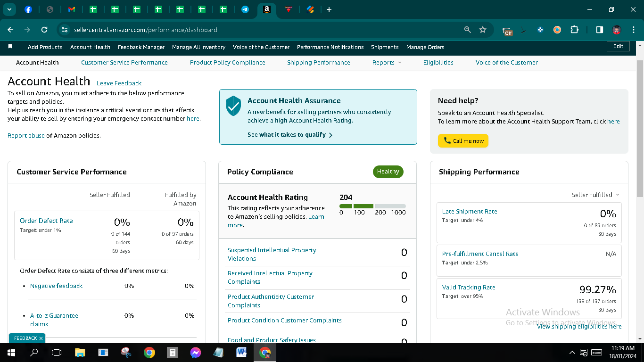This screenshot has width=644, height=362.
Task: Switch to the Facebook browser tab
Action: [x=28, y=9]
